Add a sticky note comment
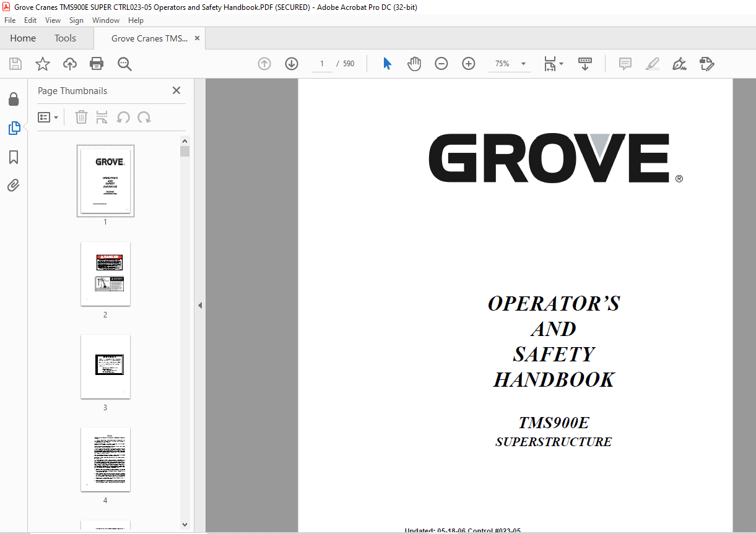Image resolution: width=756 pixels, height=534 pixels. coord(625,64)
